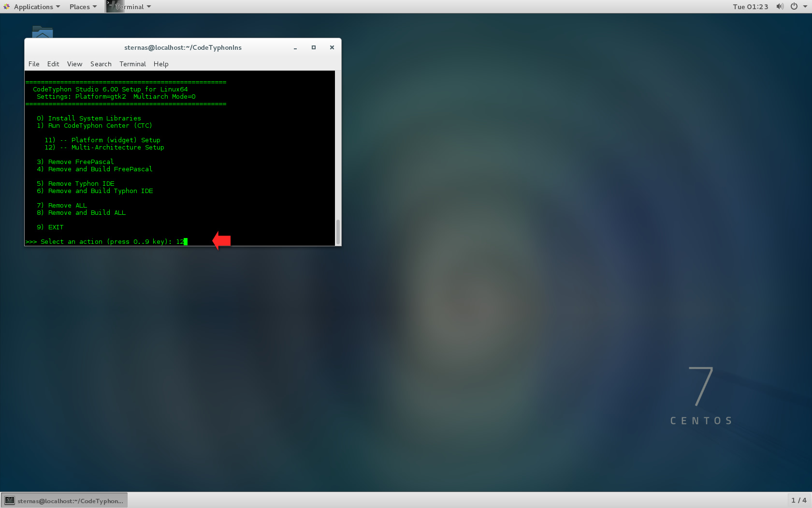Minimize the terminal window
812x508 pixels.
(295, 47)
